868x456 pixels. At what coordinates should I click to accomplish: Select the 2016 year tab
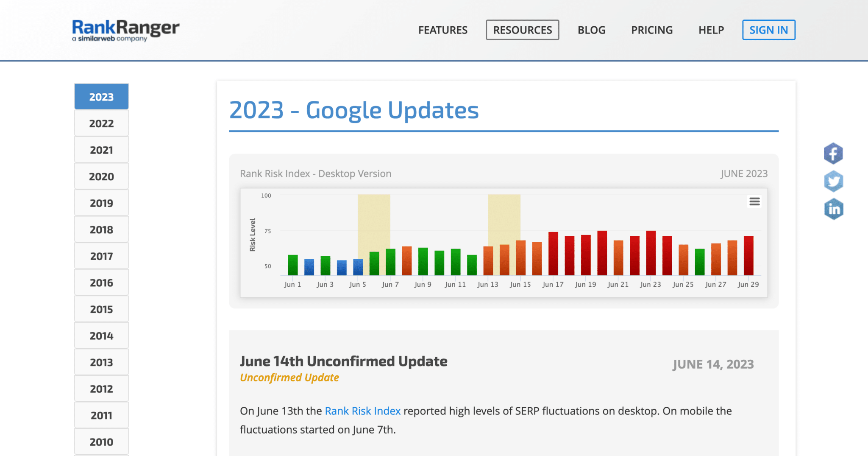point(102,283)
